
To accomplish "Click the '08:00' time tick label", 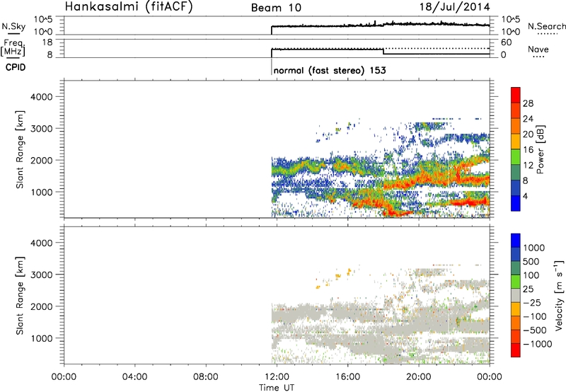I will click(x=206, y=377).
